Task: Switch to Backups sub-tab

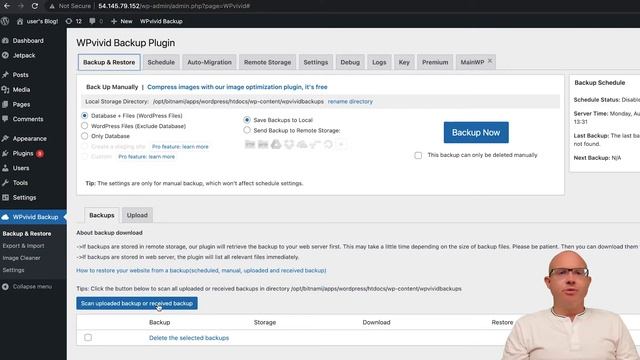Action: [102, 215]
